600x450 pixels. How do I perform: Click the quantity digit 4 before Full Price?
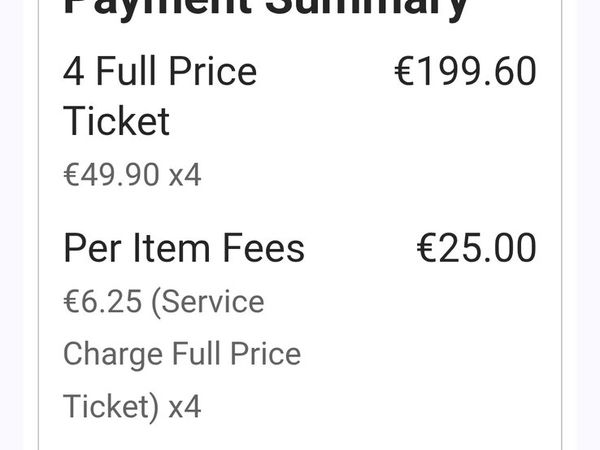click(73, 71)
